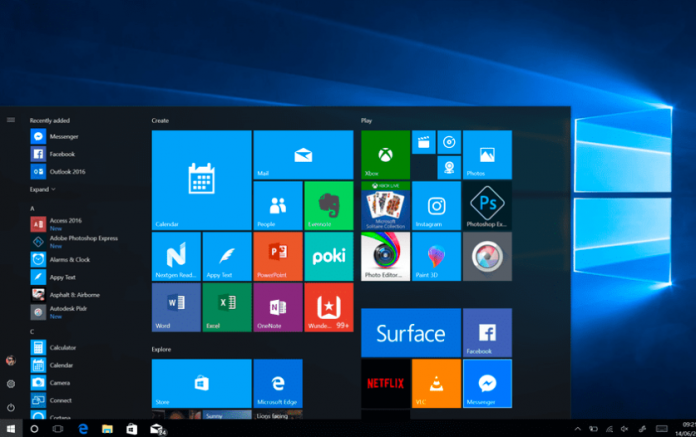This screenshot has width=696, height=437.
Task: Open the Store tile
Action: (202, 384)
